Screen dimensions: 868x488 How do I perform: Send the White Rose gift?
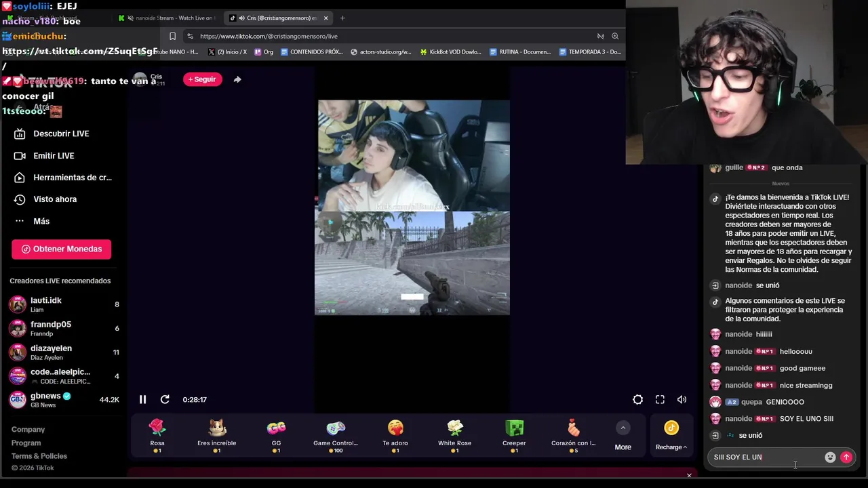click(x=455, y=436)
